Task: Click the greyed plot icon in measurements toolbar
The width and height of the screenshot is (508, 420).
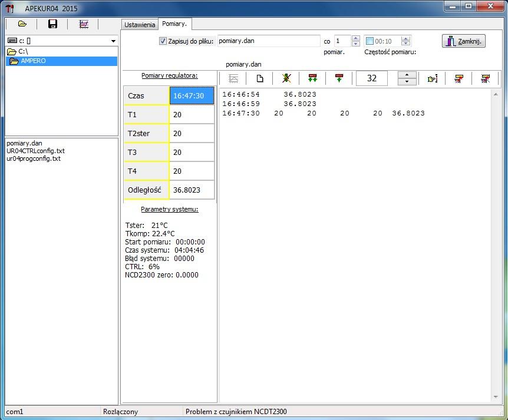Action: (233, 78)
